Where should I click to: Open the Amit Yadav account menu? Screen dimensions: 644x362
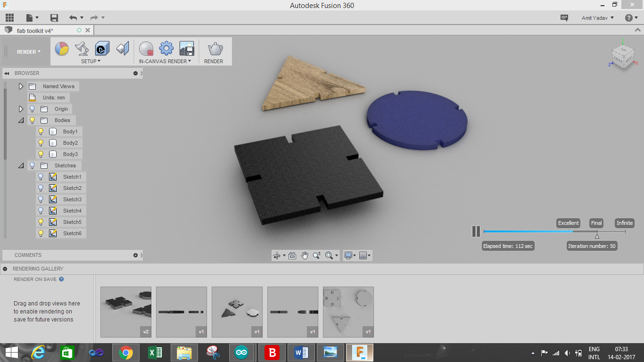pos(598,18)
